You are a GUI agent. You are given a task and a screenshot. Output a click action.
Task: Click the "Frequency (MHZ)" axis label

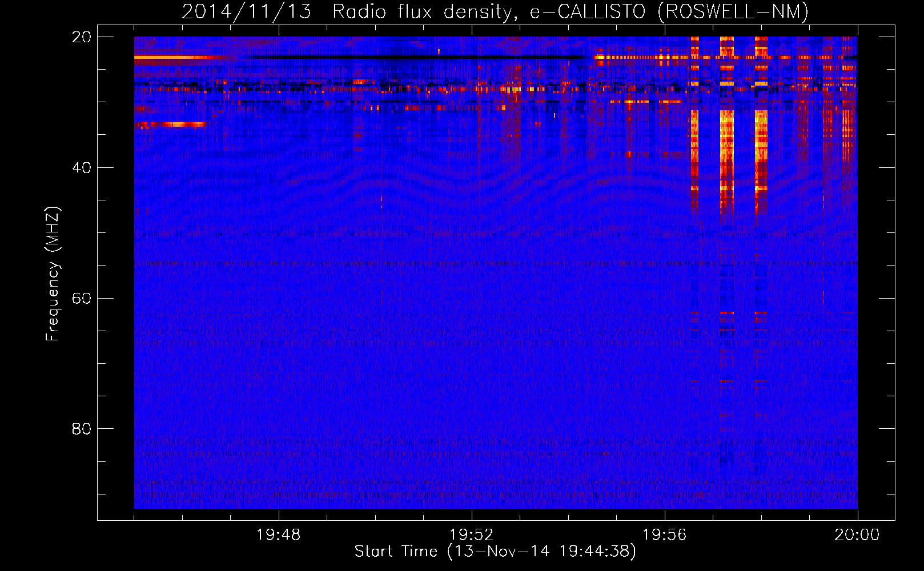[x=53, y=274]
